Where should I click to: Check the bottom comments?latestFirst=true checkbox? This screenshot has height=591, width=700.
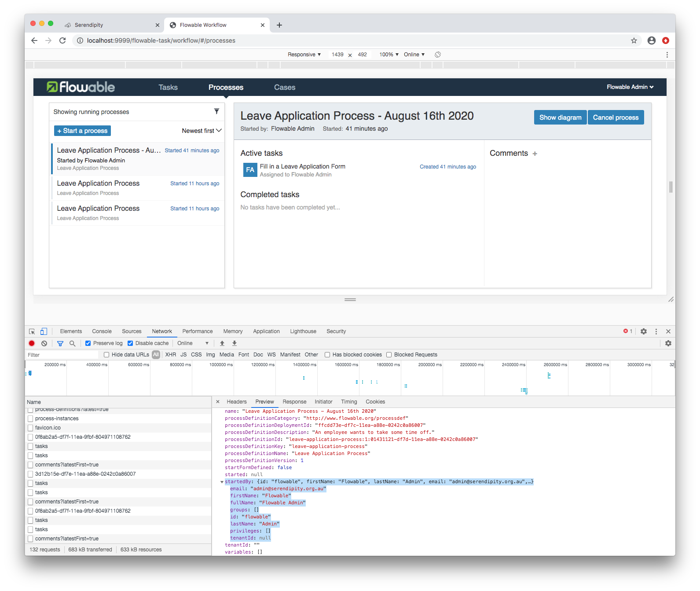point(30,539)
